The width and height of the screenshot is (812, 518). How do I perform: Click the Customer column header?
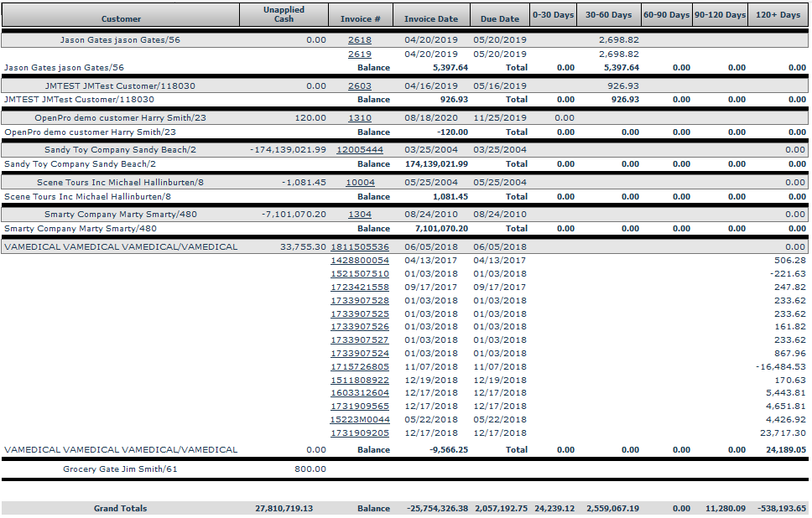point(121,18)
